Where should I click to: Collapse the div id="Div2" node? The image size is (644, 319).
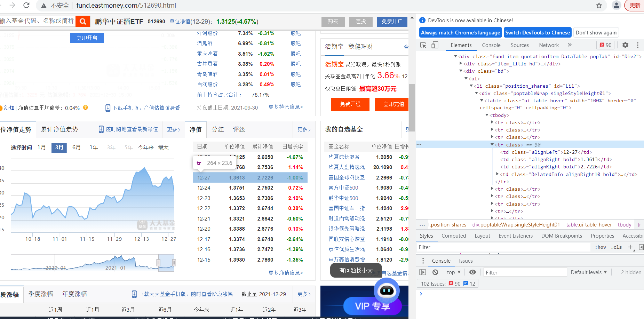tap(455, 56)
